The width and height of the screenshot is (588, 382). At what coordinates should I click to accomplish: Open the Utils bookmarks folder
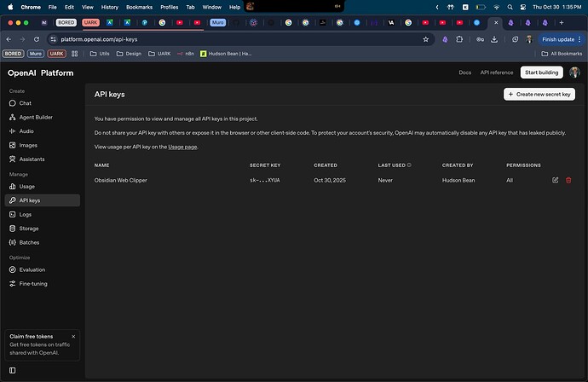100,54
